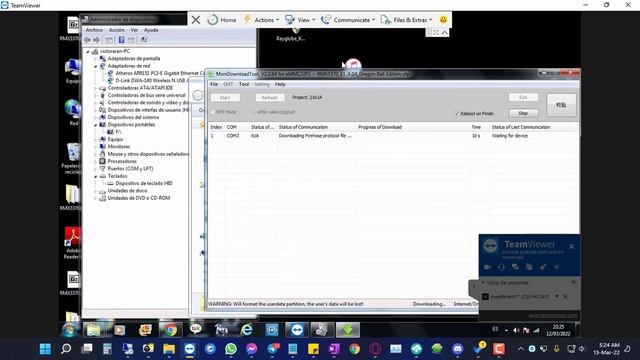Expand Adaptadores de pantalla node
Screen dimensions: 640x360
(x=96, y=59)
